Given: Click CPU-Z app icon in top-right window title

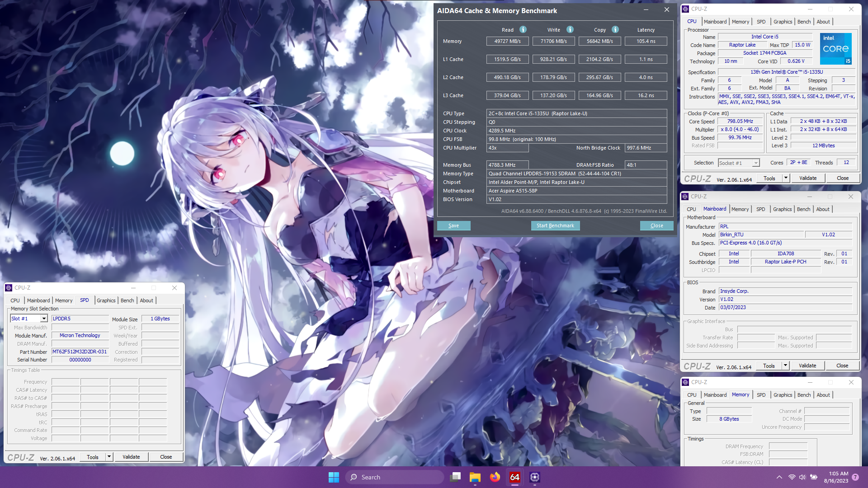Looking at the screenshot, I should coord(686,9).
